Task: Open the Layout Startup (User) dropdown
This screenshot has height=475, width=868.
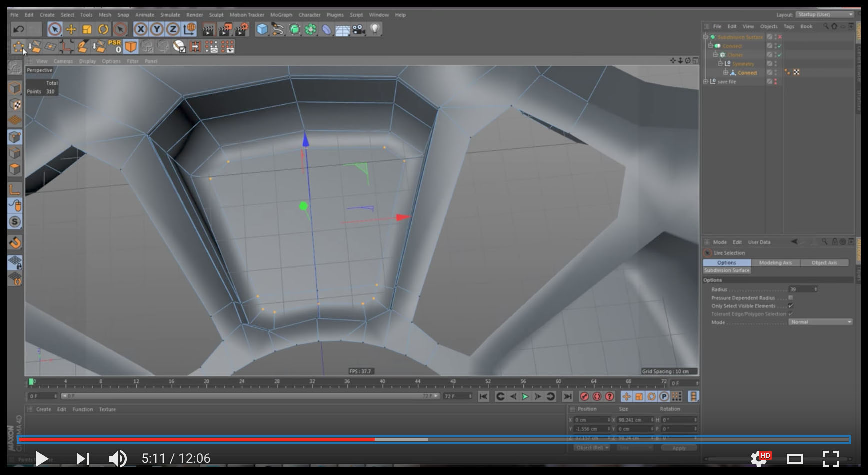Action: click(825, 15)
